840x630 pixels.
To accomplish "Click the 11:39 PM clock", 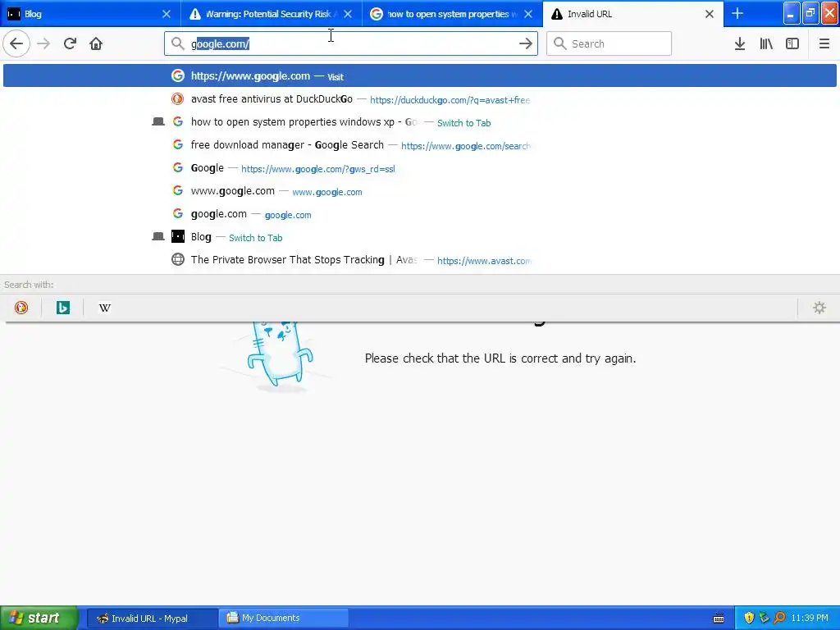I will pos(810,619).
